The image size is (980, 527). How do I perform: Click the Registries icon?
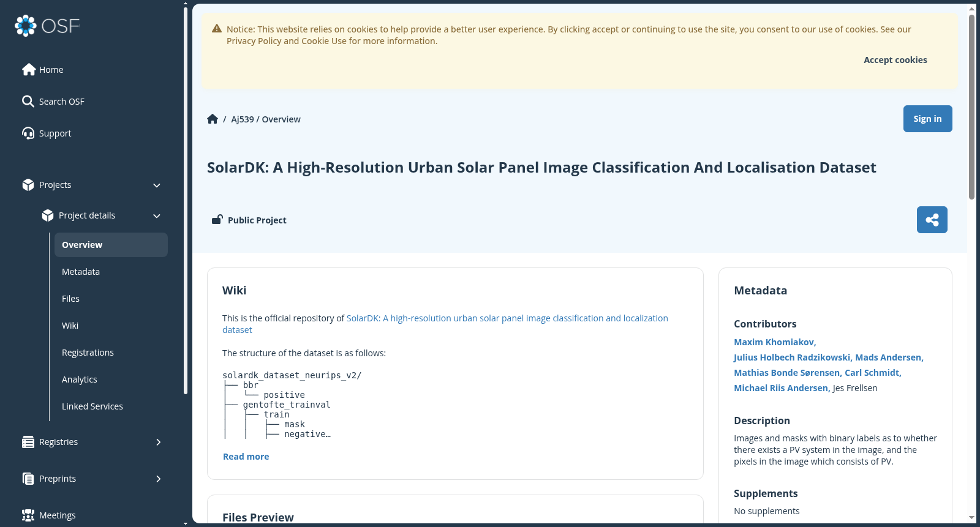[x=28, y=442]
